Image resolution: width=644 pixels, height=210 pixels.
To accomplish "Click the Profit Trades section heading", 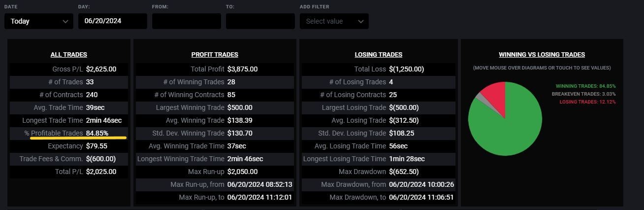I will [x=215, y=55].
